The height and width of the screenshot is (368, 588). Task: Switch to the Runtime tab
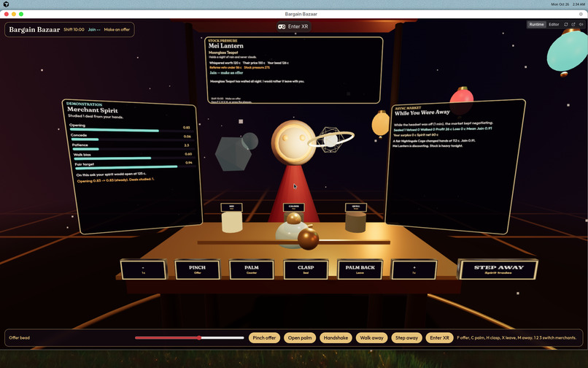[536, 24]
